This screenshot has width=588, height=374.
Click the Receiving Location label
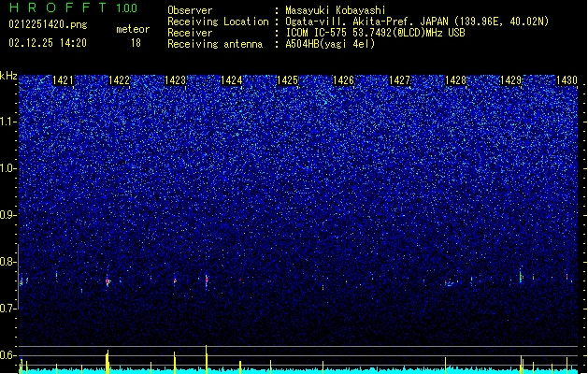point(218,22)
